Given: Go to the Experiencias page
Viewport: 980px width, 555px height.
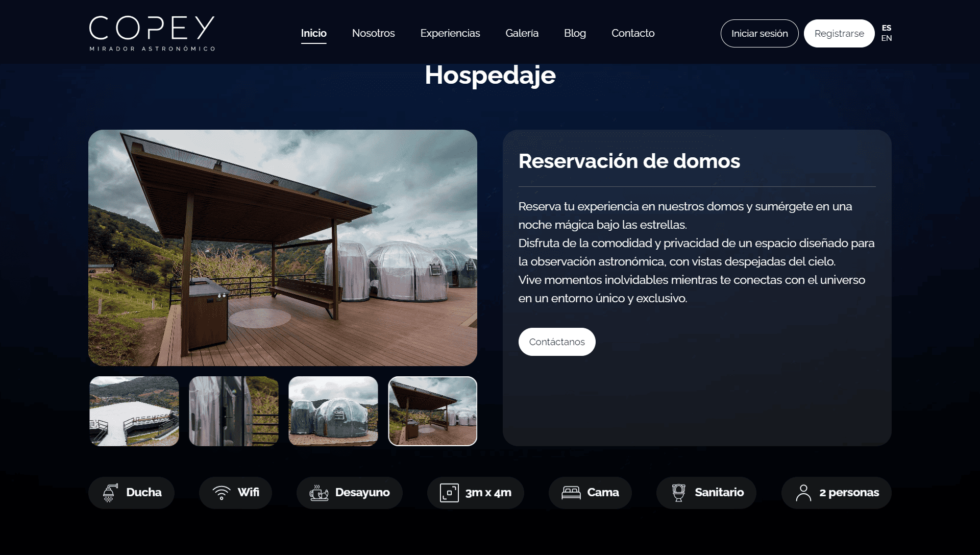Looking at the screenshot, I should [x=450, y=33].
